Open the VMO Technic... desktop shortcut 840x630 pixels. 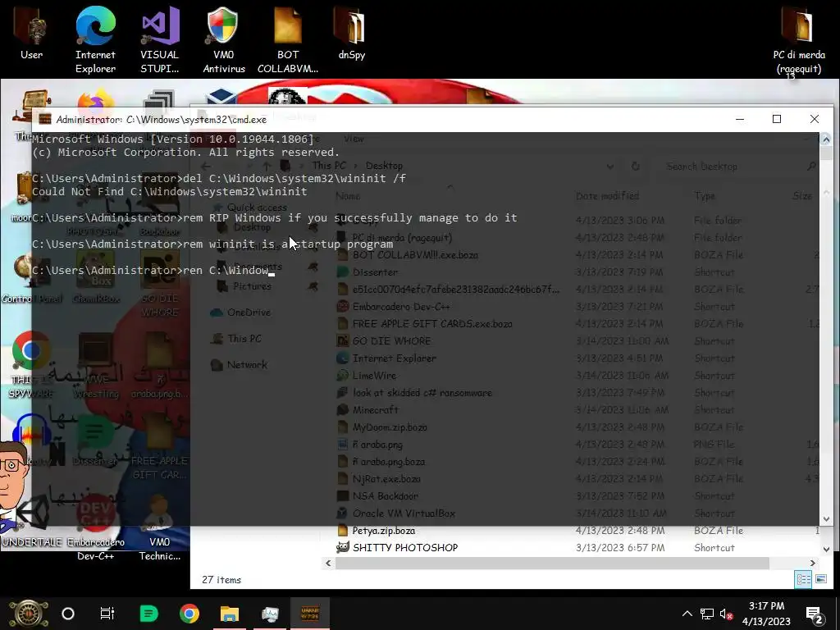[160, 527]
